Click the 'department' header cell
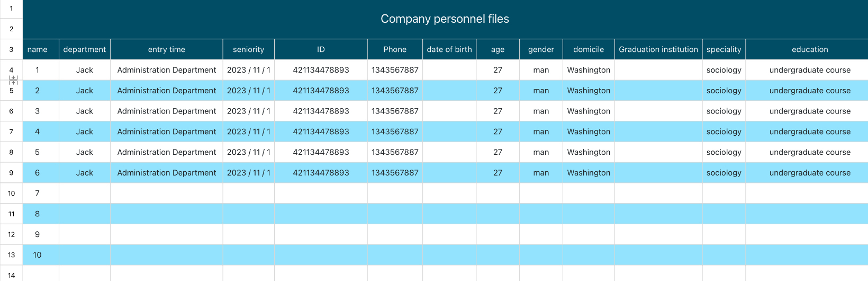 [85, 49]
